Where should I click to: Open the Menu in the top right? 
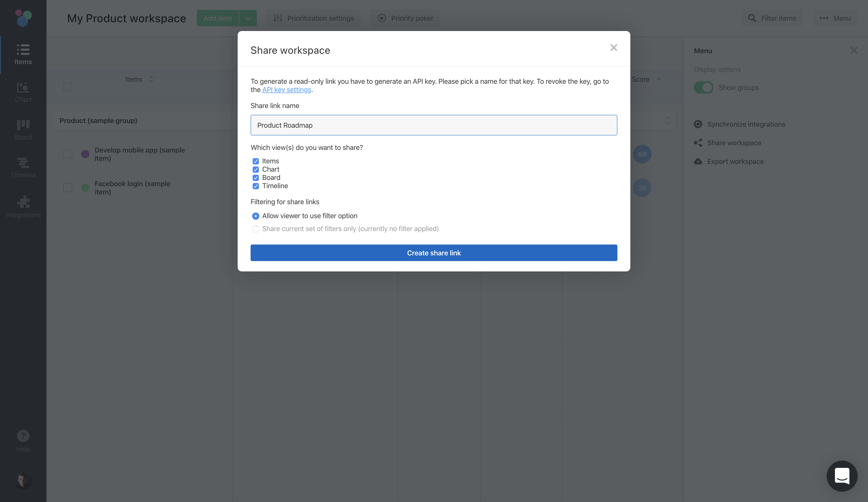pyautogui.click(x=836, y=18)
